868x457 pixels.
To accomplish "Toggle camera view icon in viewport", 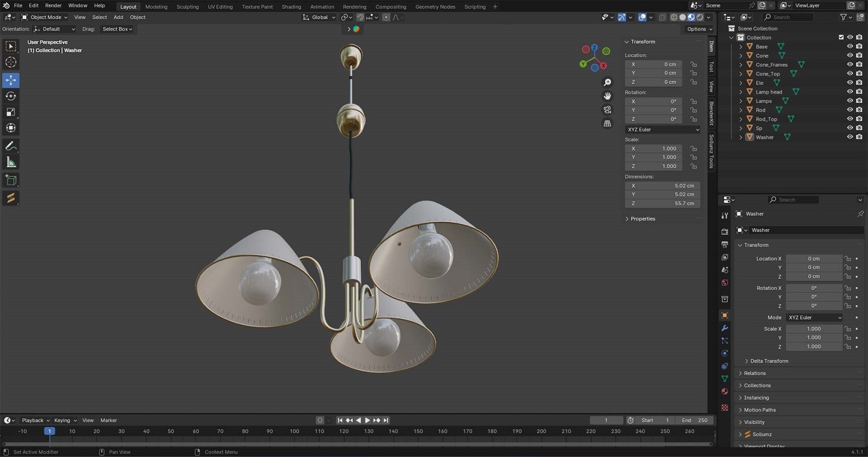I will point(608,110).
